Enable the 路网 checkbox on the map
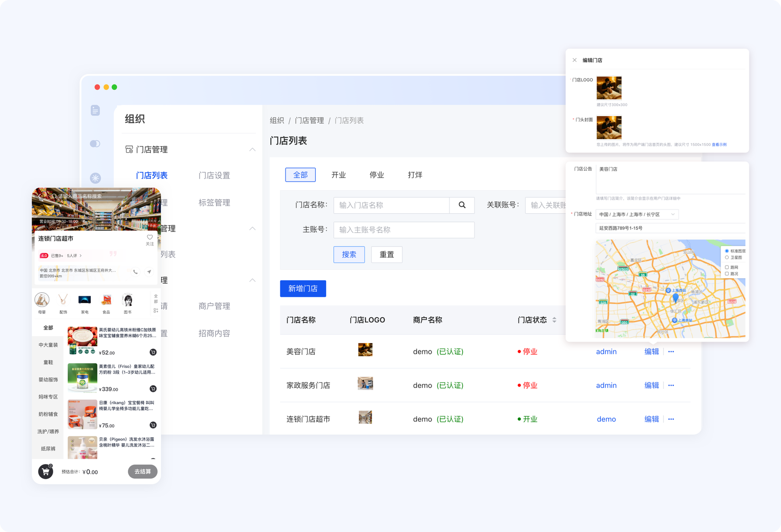 (x=727, y=267)
